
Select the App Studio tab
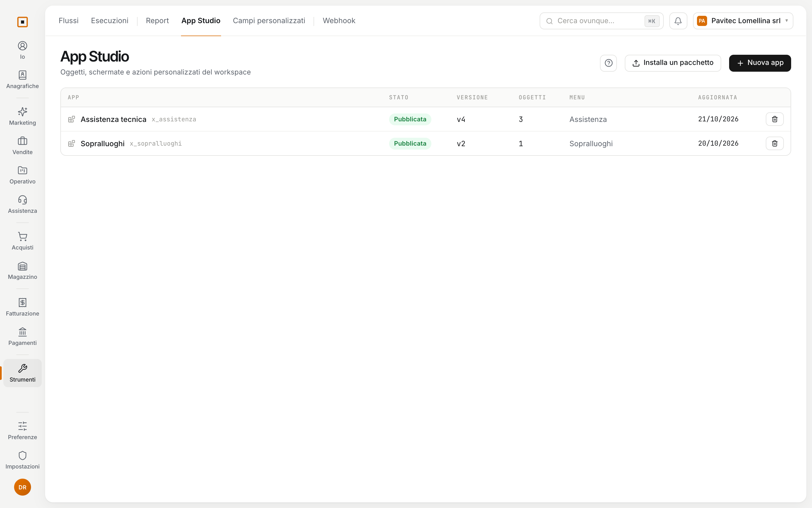tap(201, 21)
